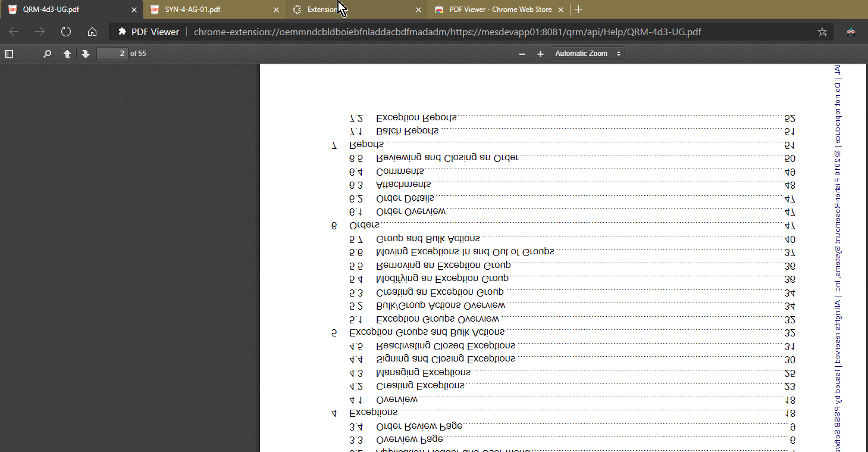Open a new tab with the plus button

tap(579, 10)
